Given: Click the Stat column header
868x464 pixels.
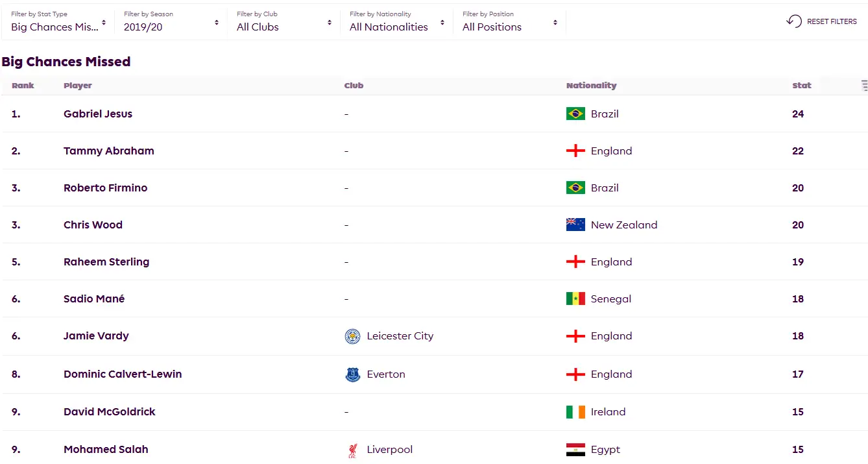Looking at the screenshot, I should click(802, 86).
